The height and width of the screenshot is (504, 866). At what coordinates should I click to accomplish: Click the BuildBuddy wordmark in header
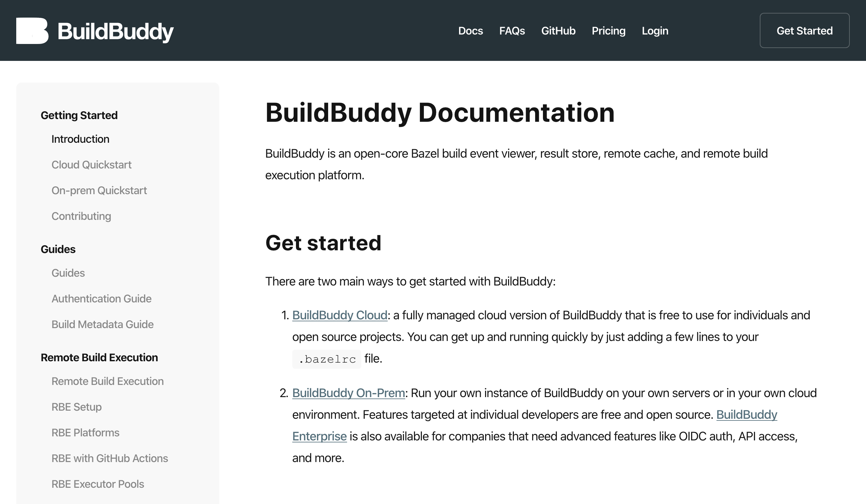click(x=115, y=31)
